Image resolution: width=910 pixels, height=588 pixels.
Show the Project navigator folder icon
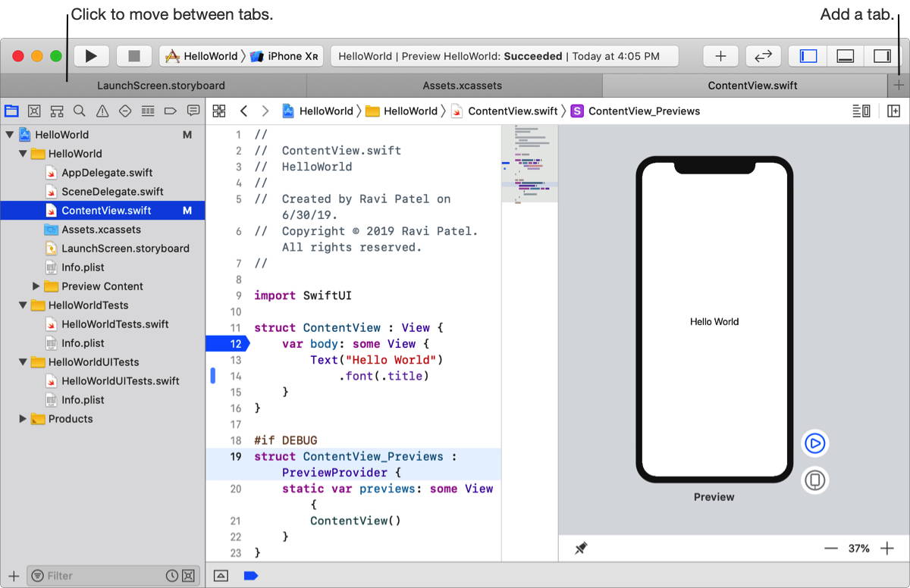pos(11,111)
